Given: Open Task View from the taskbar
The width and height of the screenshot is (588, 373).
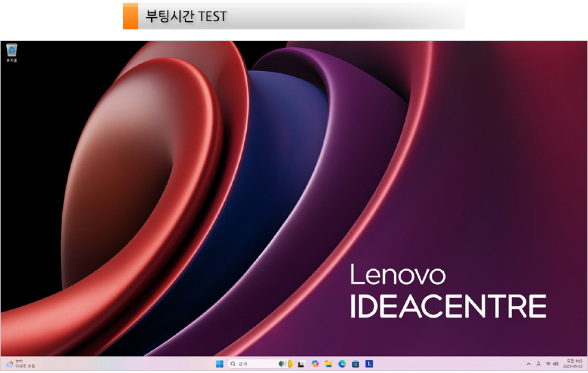Looking at the screenshot, I should point(301,364).
